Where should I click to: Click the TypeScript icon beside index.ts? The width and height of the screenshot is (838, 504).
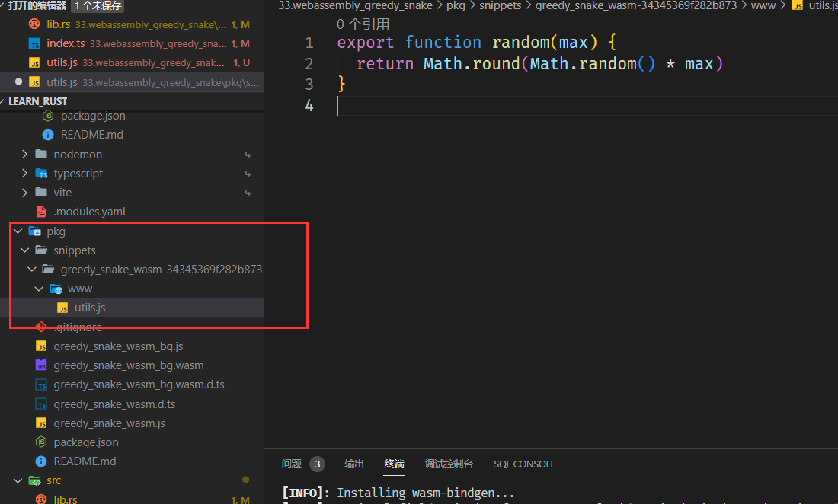pyautogui.click(x=34, y=44)
